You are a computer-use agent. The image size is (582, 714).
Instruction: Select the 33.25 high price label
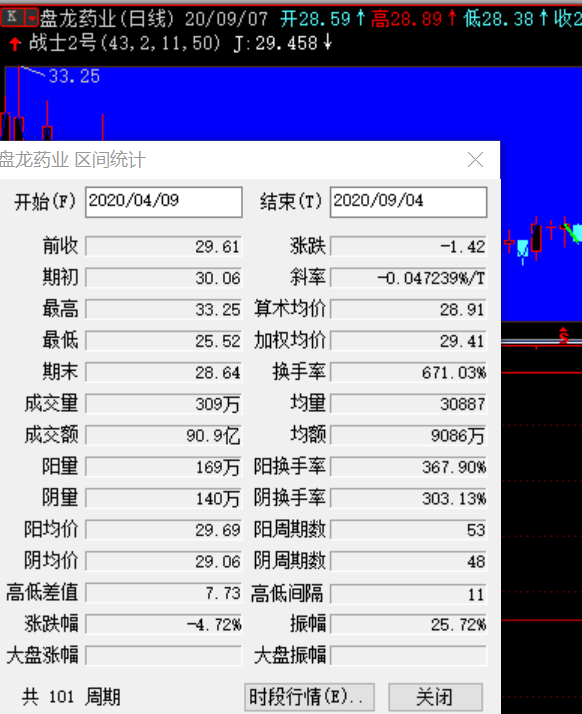click(x=74, y=76)
